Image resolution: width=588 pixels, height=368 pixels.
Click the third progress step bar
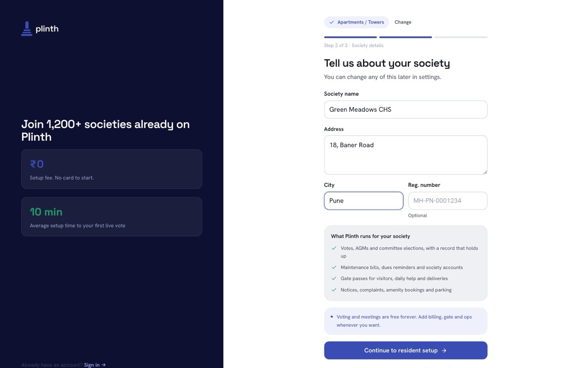[461, 37]
